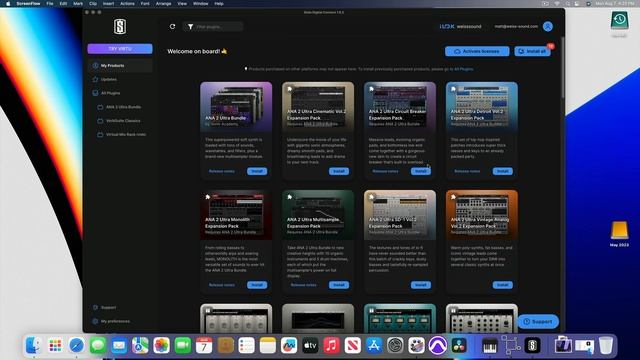The height and width of the screenshot is (360, 640).
Task: Click the TRY VIRTU button
Action: [120, 49]
